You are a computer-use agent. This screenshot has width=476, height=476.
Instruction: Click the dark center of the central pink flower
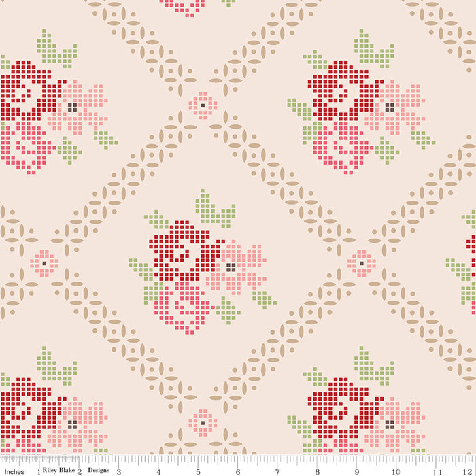tap(231, 267)
